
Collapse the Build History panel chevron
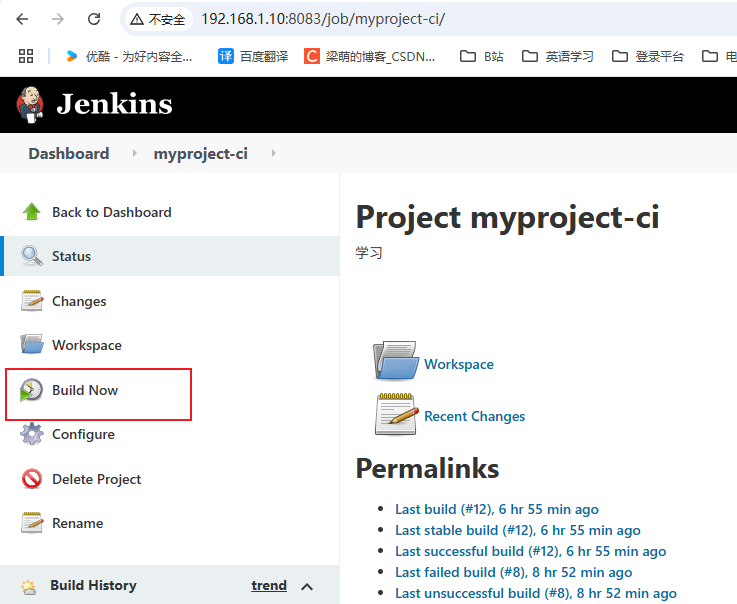coord(307,587)
